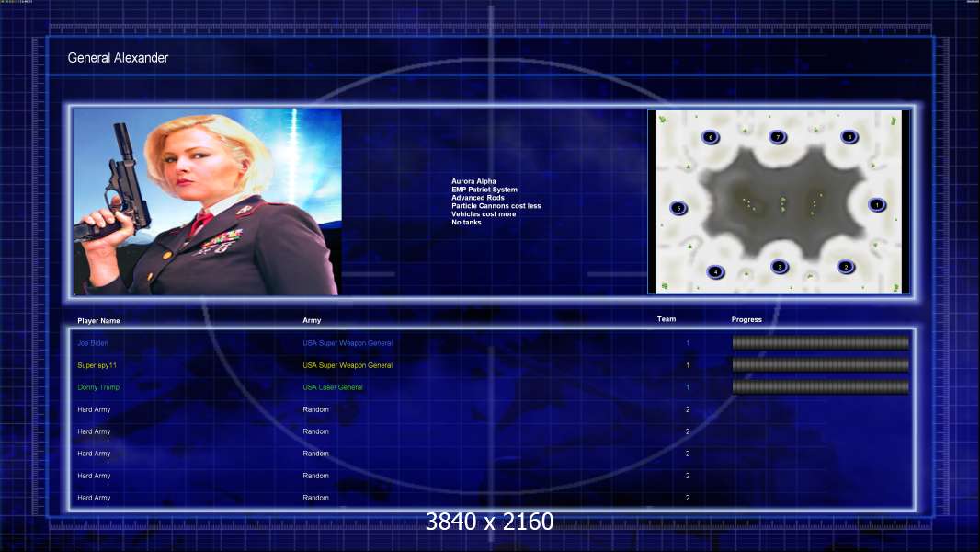Click Donny Trump's "USA Laser General" army
The width and height of the screenshot is (980, 552).
click(x=333, y=387)
